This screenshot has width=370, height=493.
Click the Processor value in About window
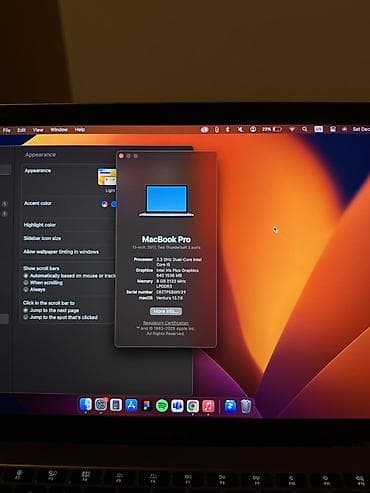pyautogui.click(x=179, y=262)
